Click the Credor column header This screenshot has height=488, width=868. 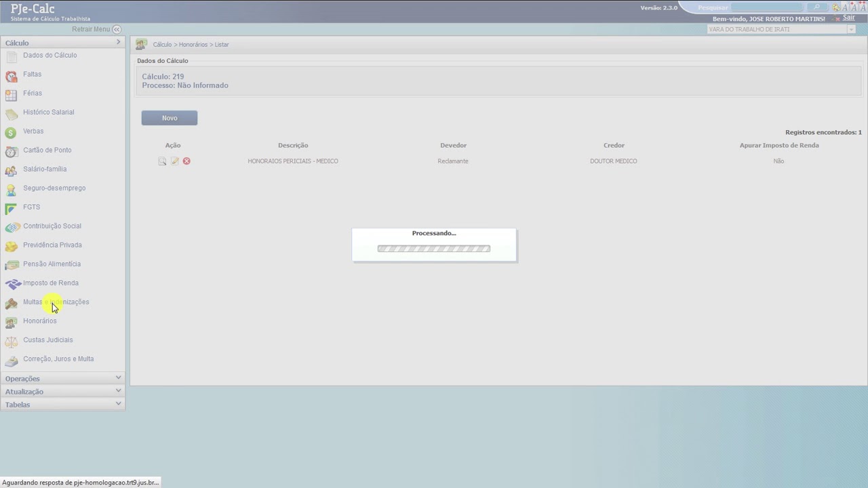click(614, 145)
